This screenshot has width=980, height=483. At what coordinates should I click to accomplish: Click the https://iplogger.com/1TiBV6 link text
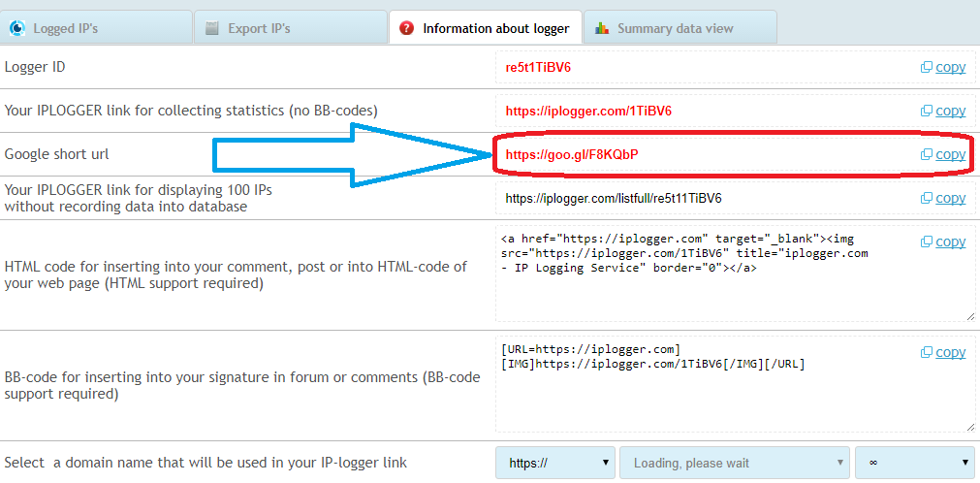[x=588, y=112]
